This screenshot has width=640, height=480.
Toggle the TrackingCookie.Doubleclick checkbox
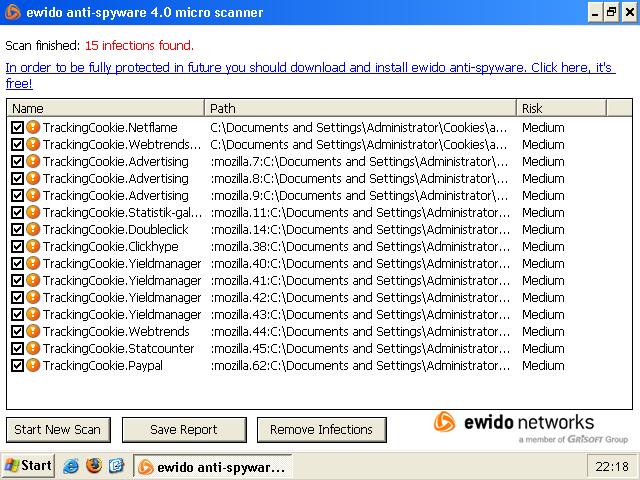[17, 230]
